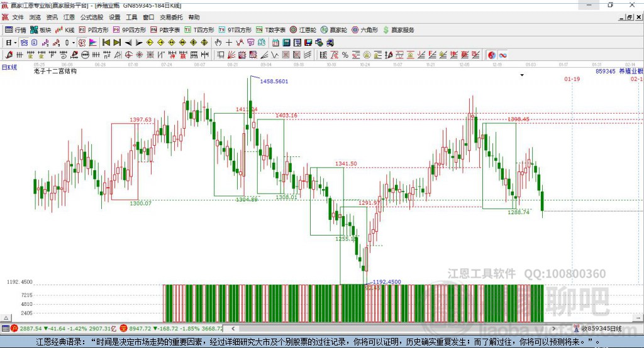Launch the 赢家轮 tool
644x348 pixels.
(334, 30)
